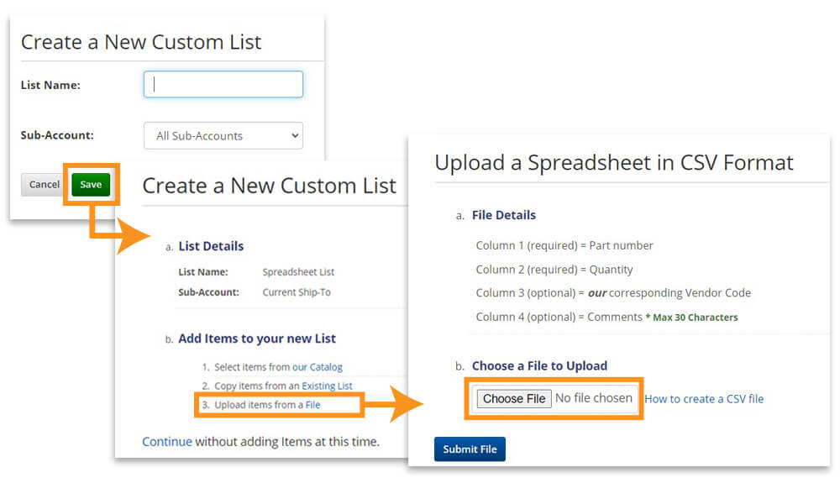Screen dimensions: 840x504
Task: Select the Column 4 Comments line
Action: click(606, 317)
